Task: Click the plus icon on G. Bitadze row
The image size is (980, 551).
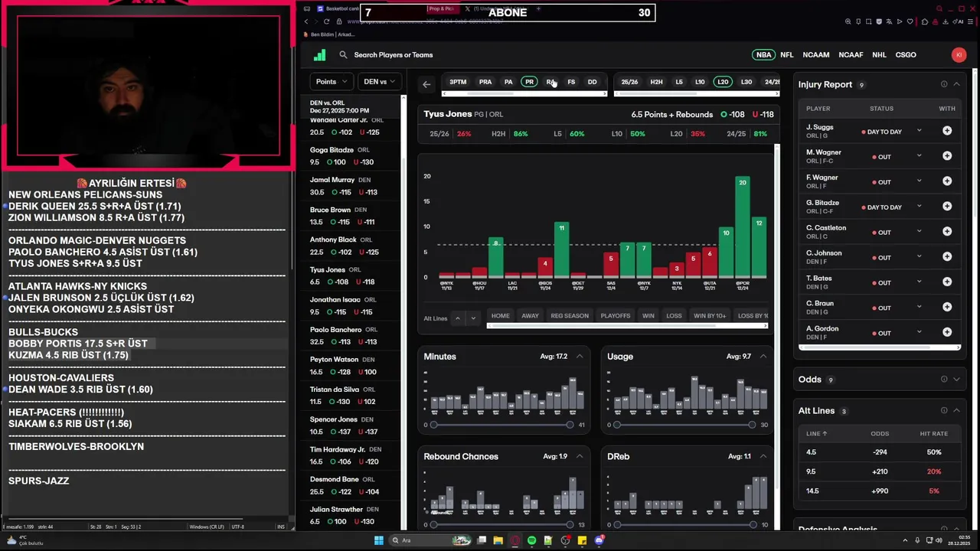Action: click(x=947, y=207)
